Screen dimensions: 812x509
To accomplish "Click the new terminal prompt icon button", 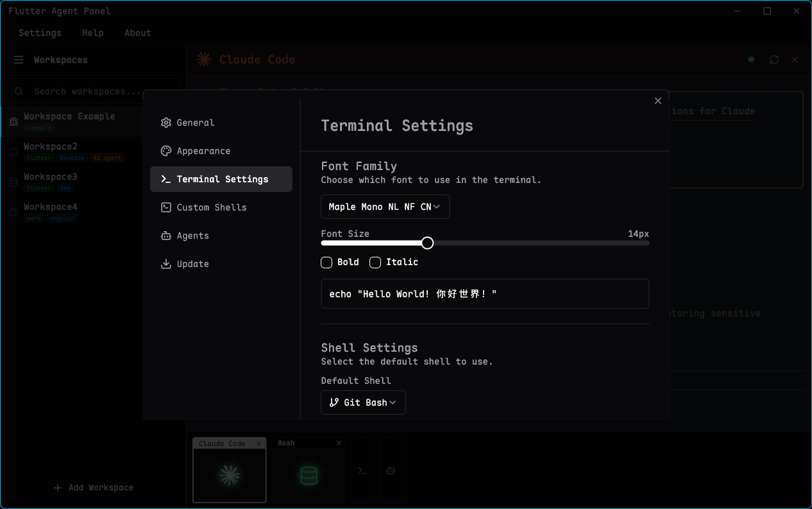I will click(362, 470).
